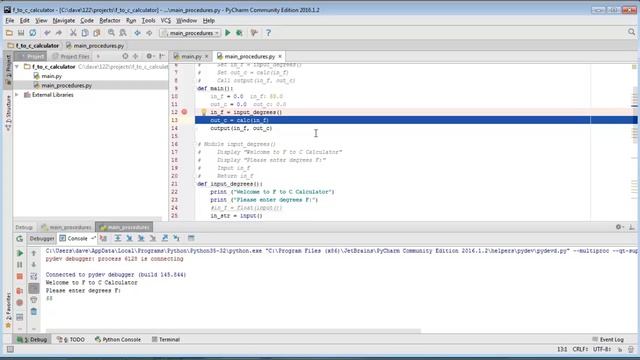Rerun main_procedures with green rerun icon

(20, 239)
